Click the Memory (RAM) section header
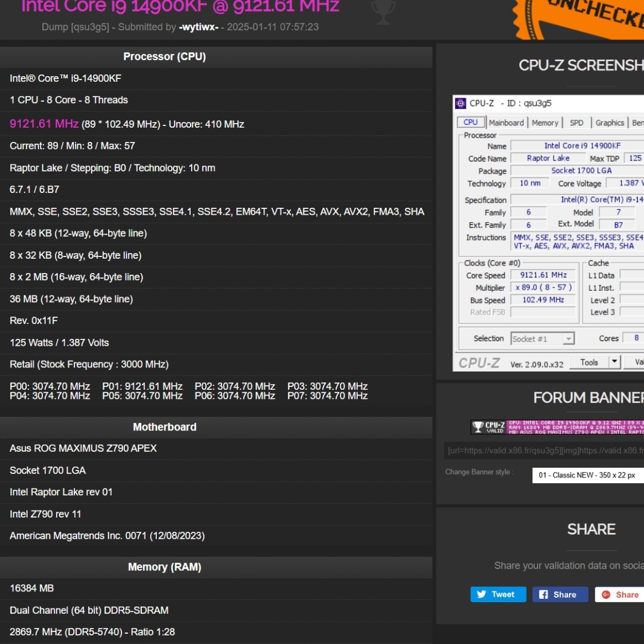 click(x=216, y=567)
